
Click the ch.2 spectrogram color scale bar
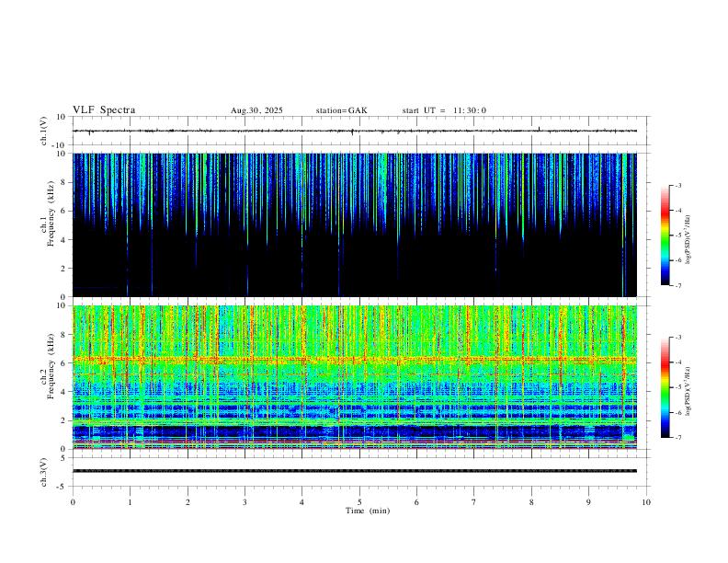pos(665,387)
